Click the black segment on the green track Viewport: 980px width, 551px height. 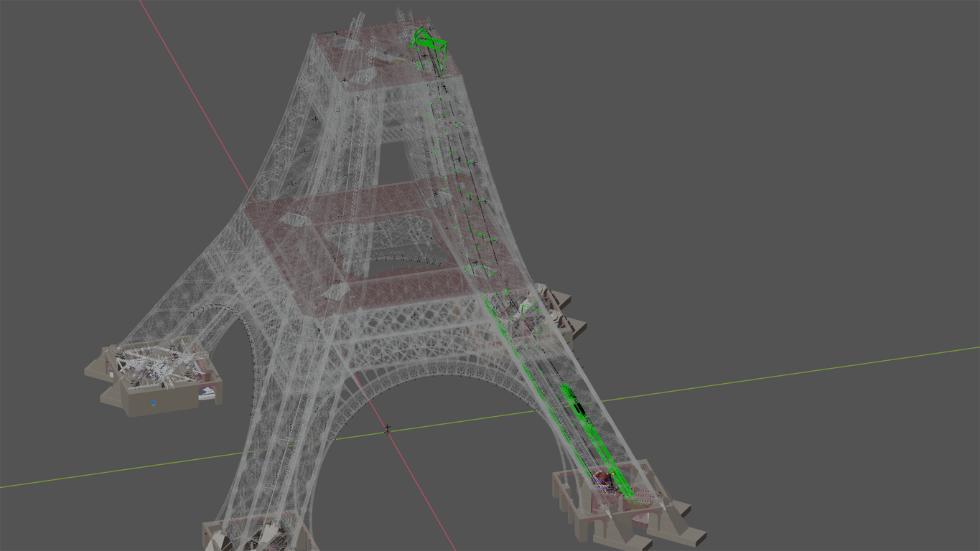[x=577, y=409]
